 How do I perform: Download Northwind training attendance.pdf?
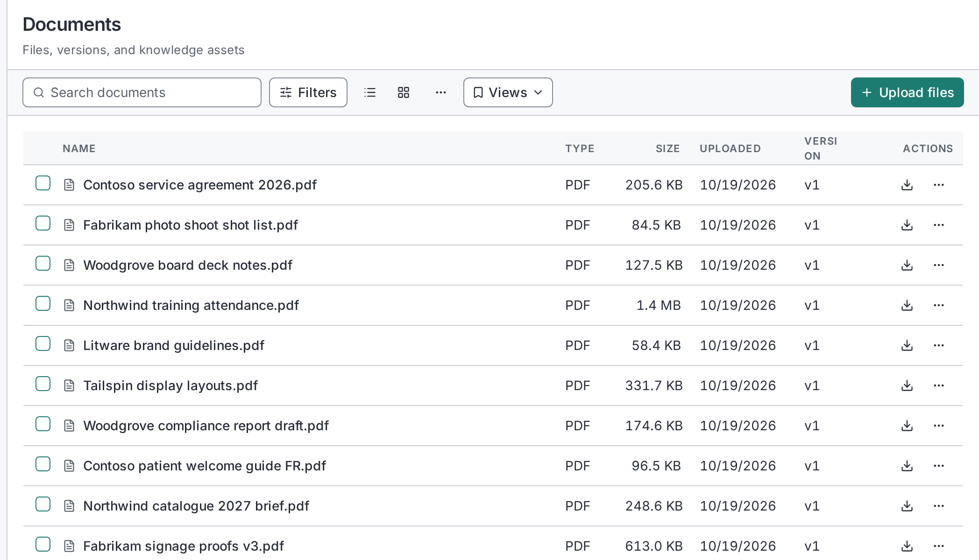point(907,305)
